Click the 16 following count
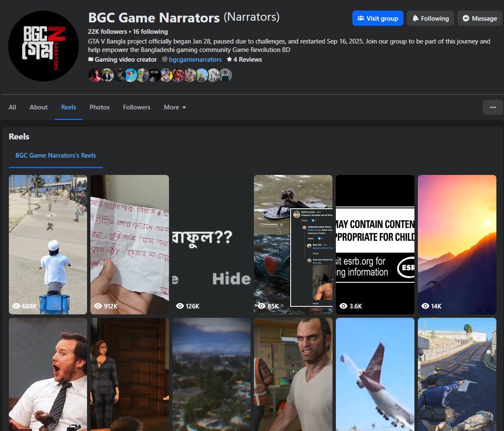The image size is (504, 431). [x=150, y=32]
